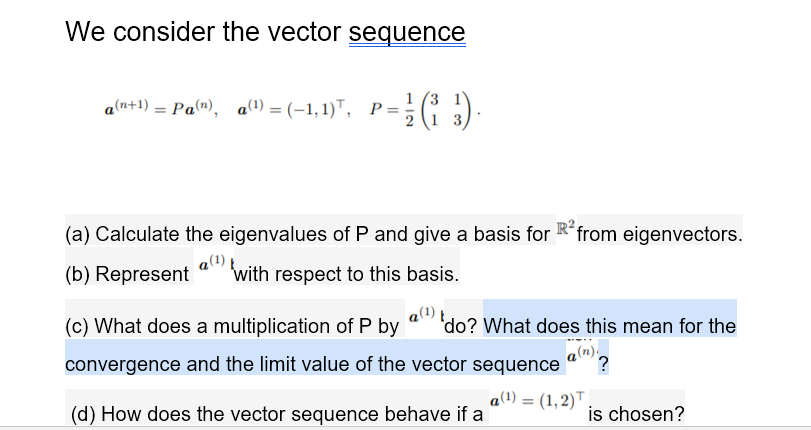Click the words 'from eigenvectors.' in part (a)
Viewport: 811px width, 430px height.
pos(659,234)
